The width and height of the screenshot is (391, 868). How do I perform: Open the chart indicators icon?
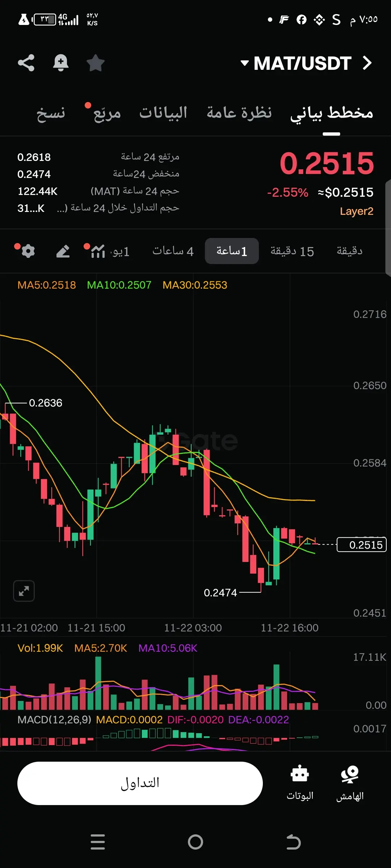(98, 251)
